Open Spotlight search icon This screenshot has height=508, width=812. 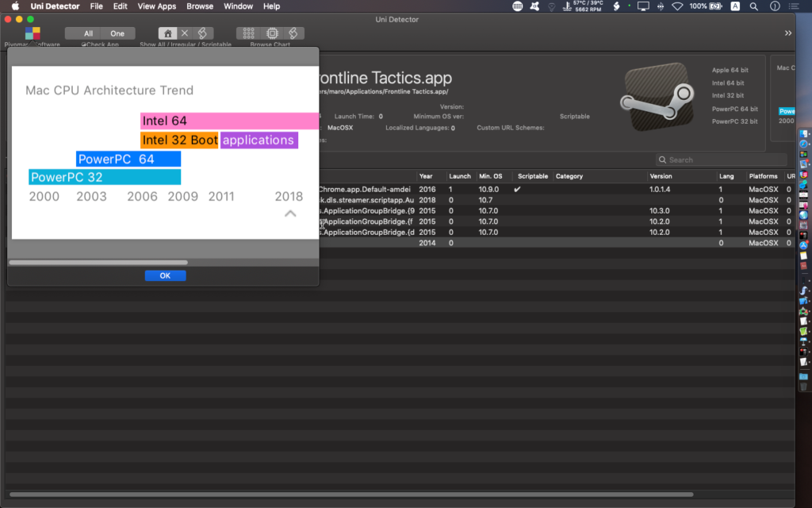pos(754,6)
